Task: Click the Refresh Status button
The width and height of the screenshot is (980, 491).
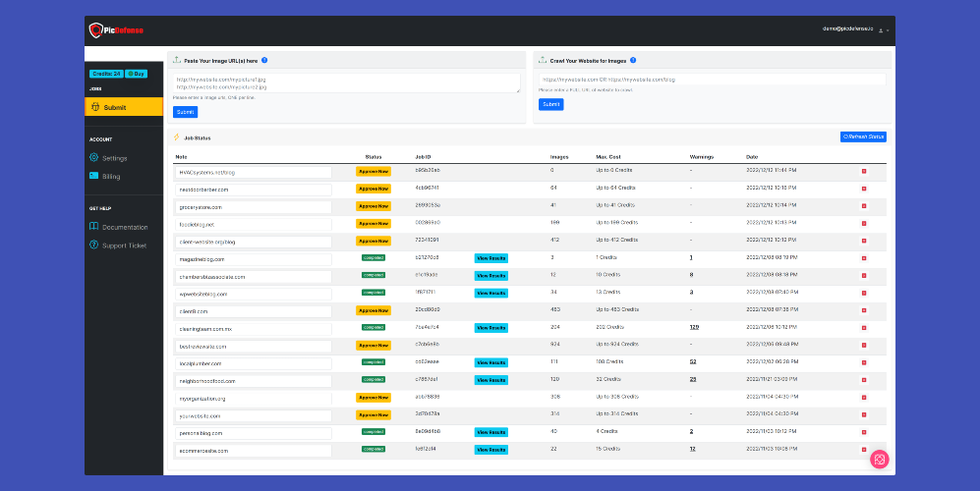Action: click(x=863, y=136)
